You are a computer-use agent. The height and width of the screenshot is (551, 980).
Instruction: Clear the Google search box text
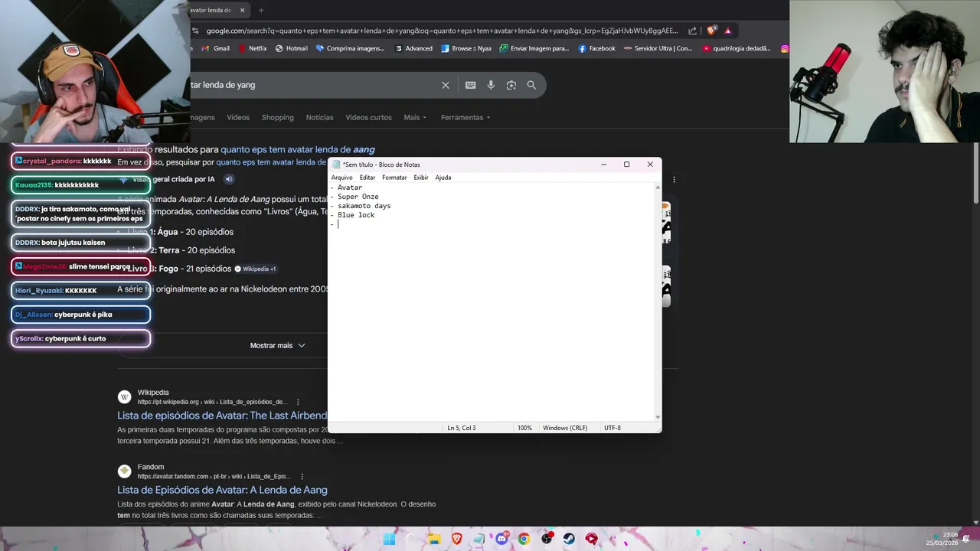coord(446,85)
